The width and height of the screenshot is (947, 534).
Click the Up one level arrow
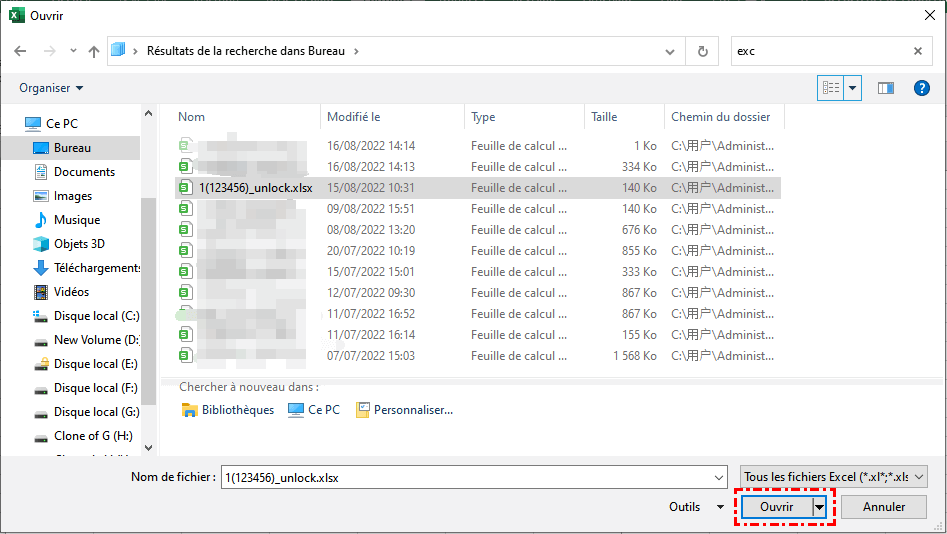coord(94,51)
